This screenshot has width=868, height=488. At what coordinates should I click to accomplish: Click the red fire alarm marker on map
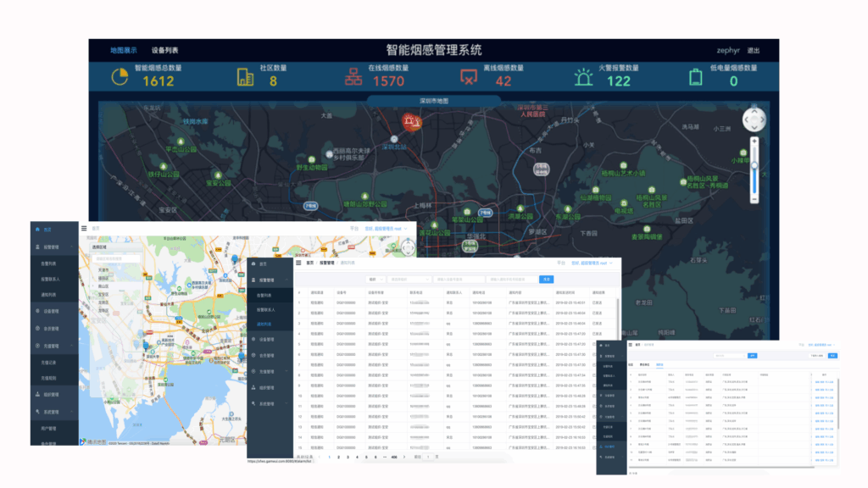pos(413,121)
